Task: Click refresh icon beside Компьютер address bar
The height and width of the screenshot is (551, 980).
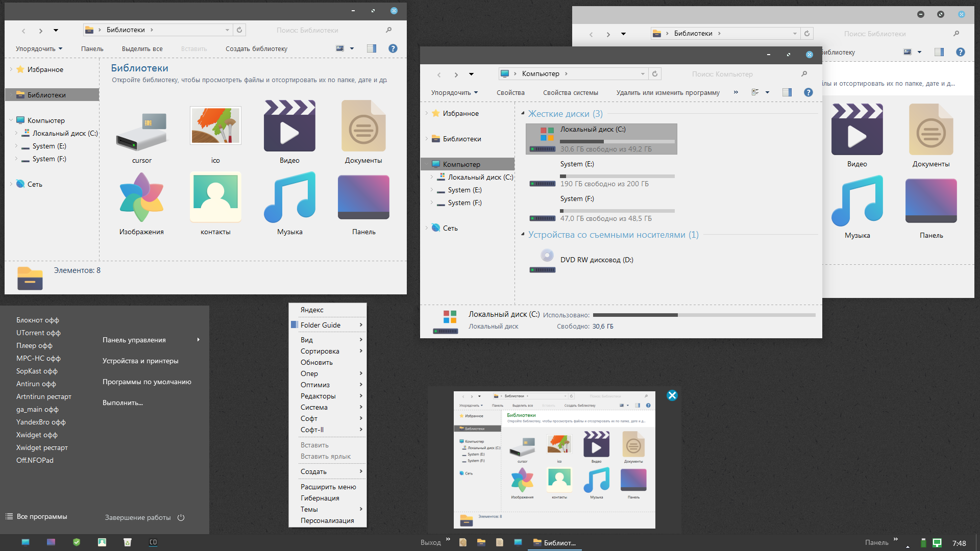Action: point(655,74)
